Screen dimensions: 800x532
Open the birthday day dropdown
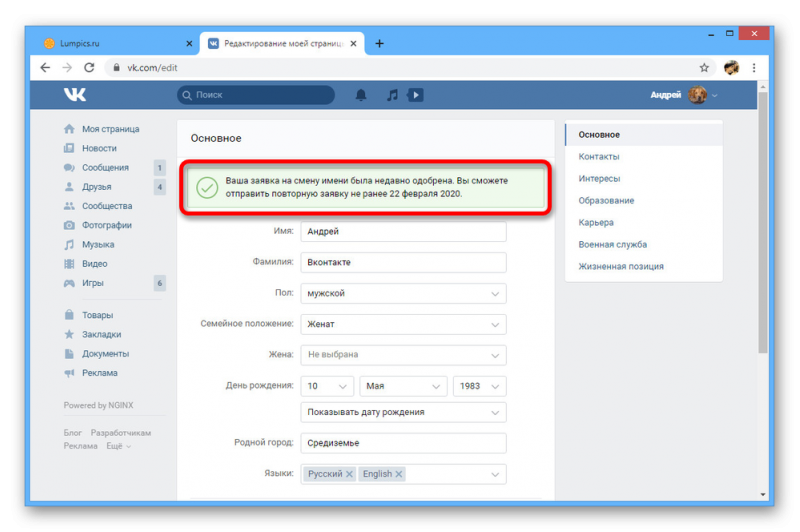327,386
